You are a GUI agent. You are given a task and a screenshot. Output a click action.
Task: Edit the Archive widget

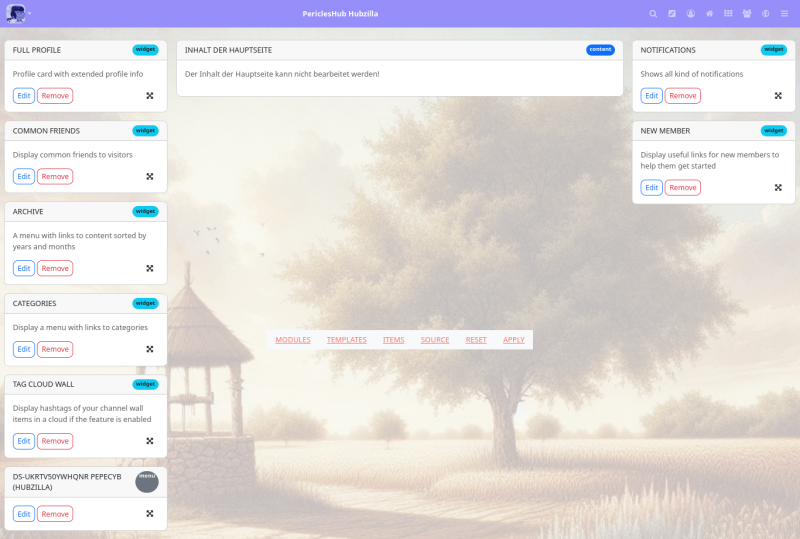point(24,268)
